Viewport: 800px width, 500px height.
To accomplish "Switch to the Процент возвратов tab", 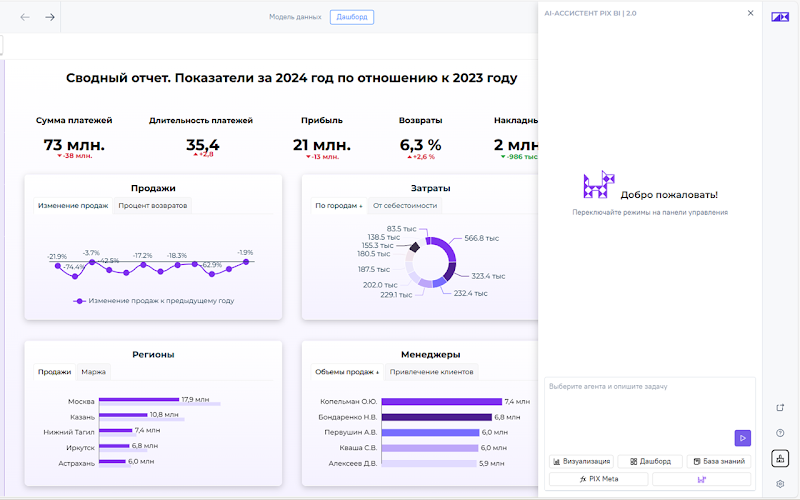I will click(x=153, y=206).
